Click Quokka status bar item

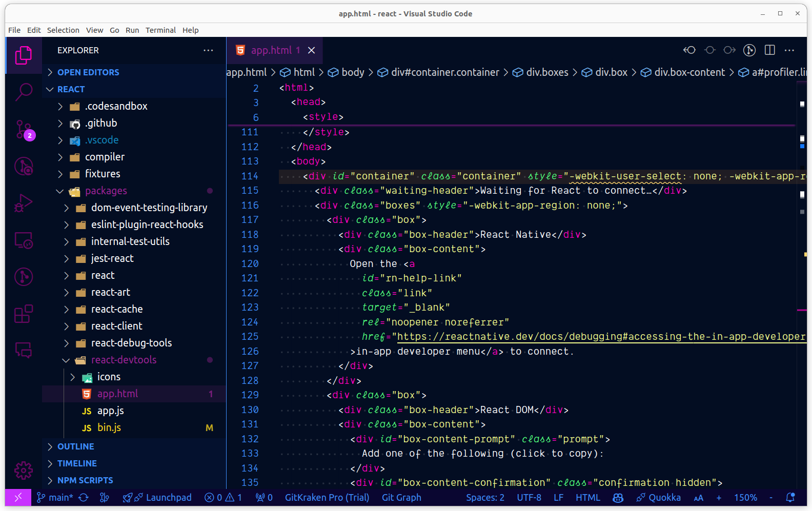(x=659, y=497)
